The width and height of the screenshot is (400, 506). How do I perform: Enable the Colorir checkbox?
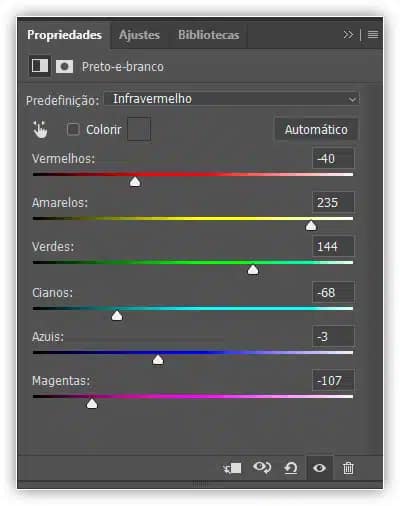pyautogui.click(x=73, y=129)
